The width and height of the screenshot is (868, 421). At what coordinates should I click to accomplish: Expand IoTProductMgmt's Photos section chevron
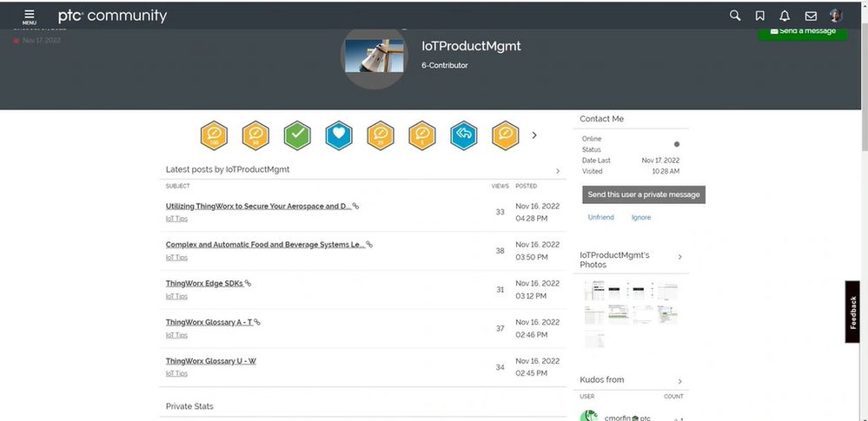pos(679,257)
